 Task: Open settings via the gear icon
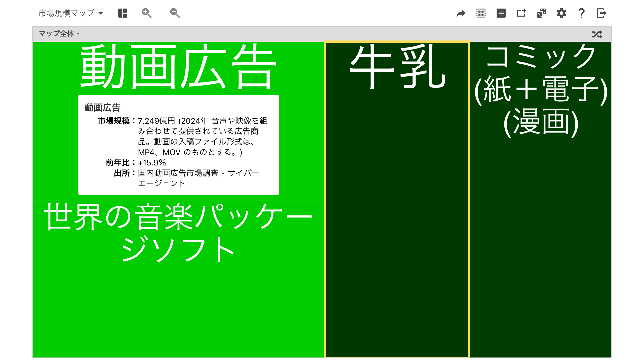[x=561, y=13]
